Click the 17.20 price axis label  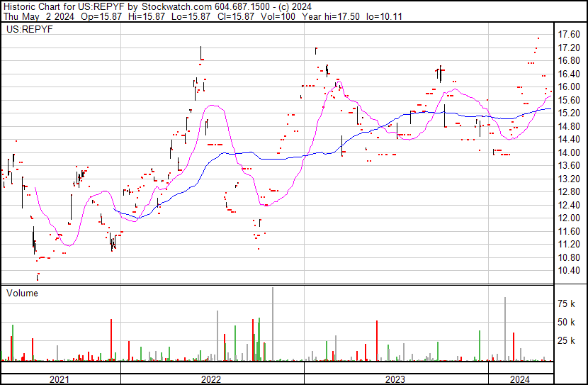point(569,48)
